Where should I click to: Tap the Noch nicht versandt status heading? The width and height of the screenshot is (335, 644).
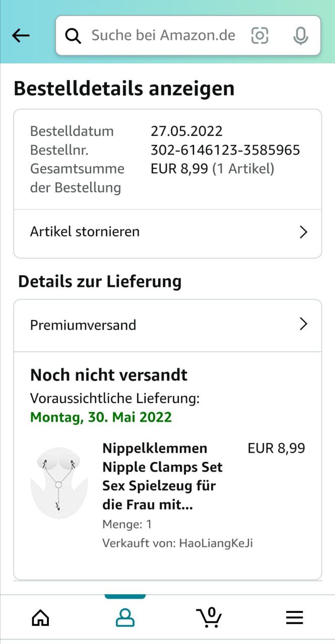(x=109, y=375)
